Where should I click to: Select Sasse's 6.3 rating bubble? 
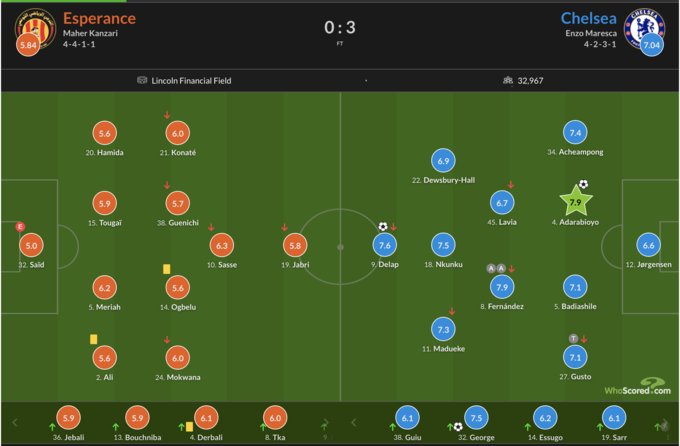223,245
